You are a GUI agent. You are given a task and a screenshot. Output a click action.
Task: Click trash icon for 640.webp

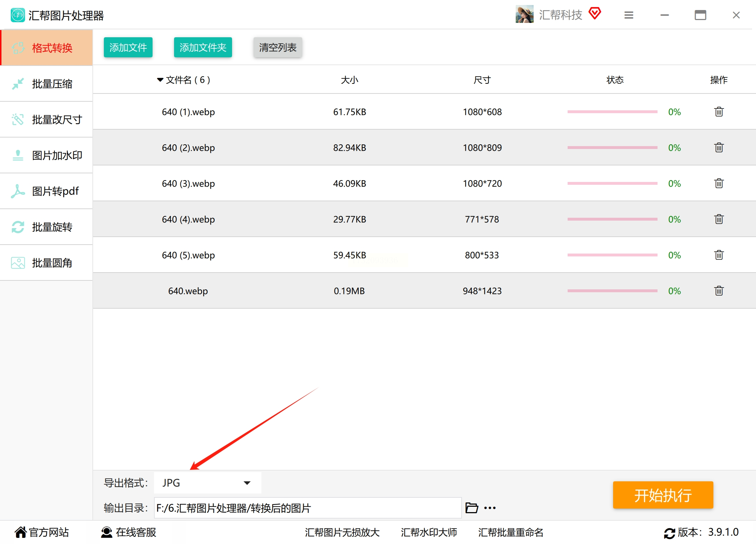pos(719,291)
